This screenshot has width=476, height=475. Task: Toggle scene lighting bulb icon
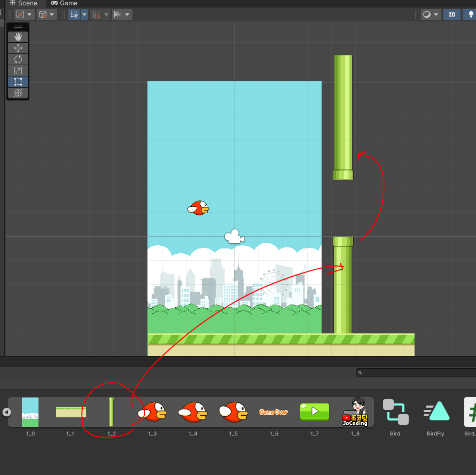pos(470,14)
